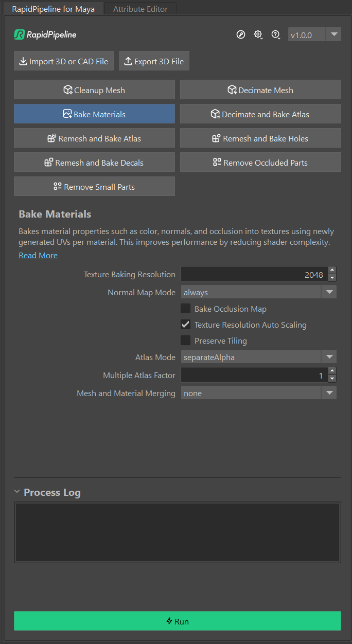Open Remesh and Bake Atlas preset
The image size is (352, 644).
pyautogui.click(x=94, y=138)
